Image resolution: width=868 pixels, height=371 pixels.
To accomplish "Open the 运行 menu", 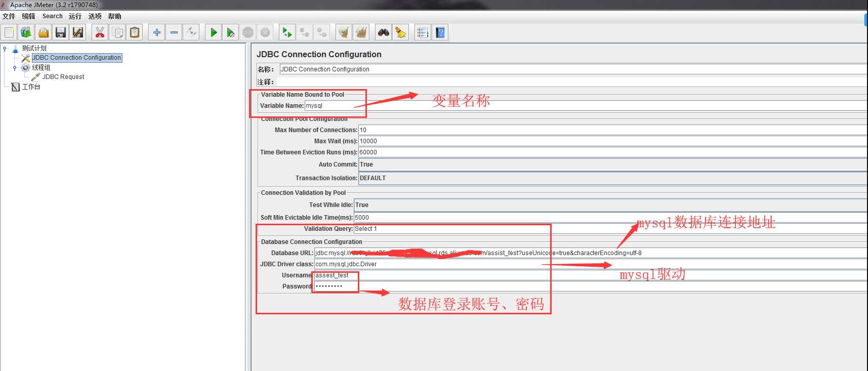I will 75,16.
